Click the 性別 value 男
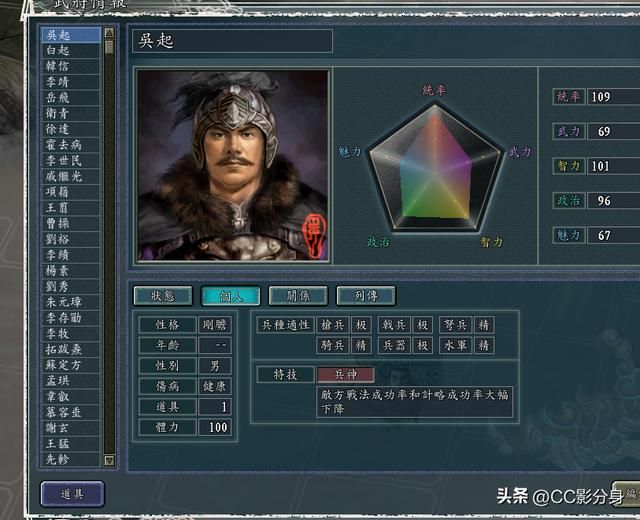The image size is (640, 520). pos(215,366)
